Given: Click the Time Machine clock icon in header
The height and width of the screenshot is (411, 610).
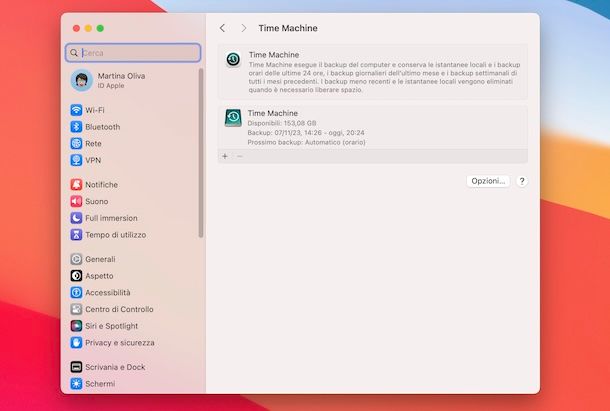Looking at the screenshot, I should point(233,60).
